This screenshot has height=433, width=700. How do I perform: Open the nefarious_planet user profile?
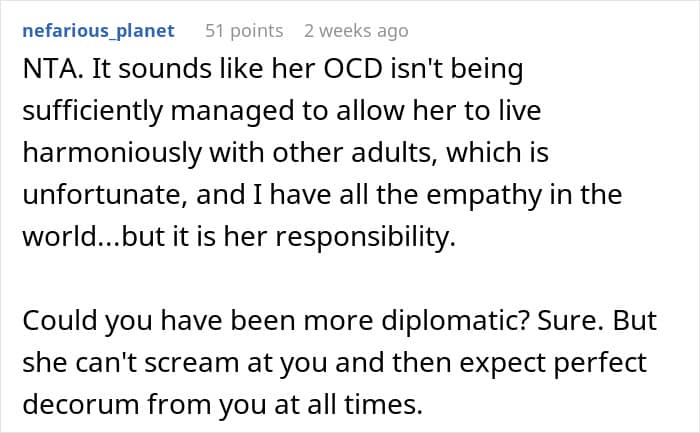tap(98, 31)
